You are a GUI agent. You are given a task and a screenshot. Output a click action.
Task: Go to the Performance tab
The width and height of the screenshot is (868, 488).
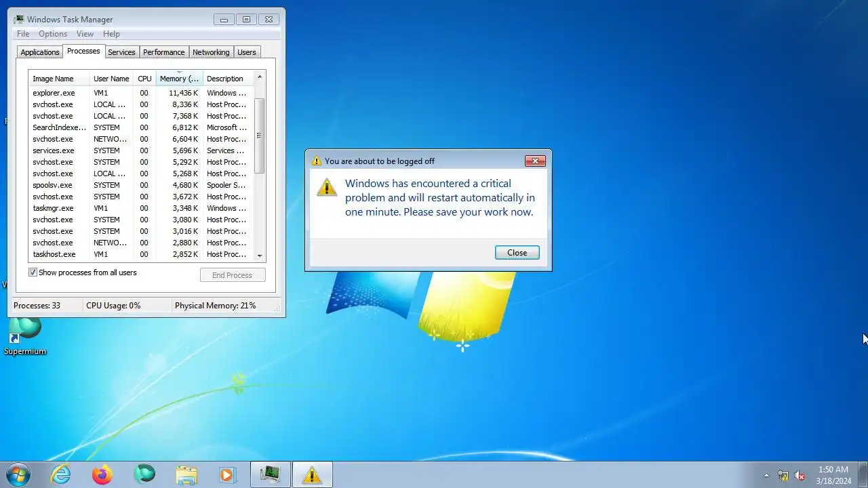(164, 52)
